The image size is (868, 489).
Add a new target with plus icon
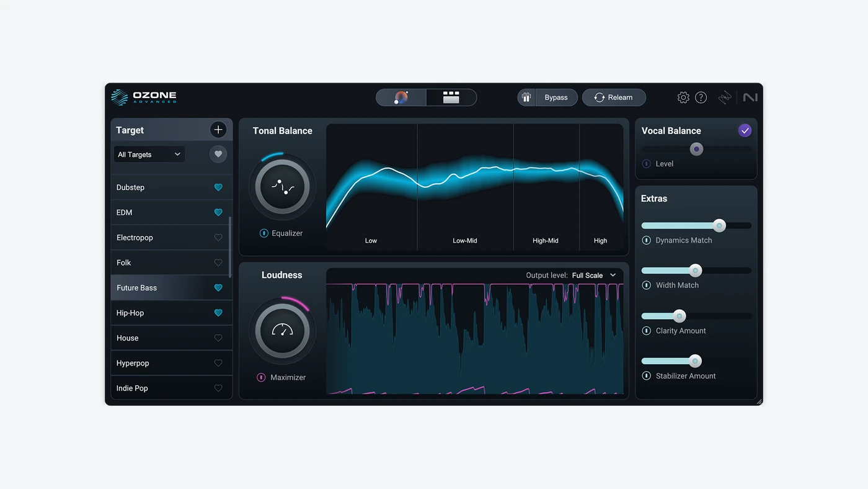coord(218,130)
